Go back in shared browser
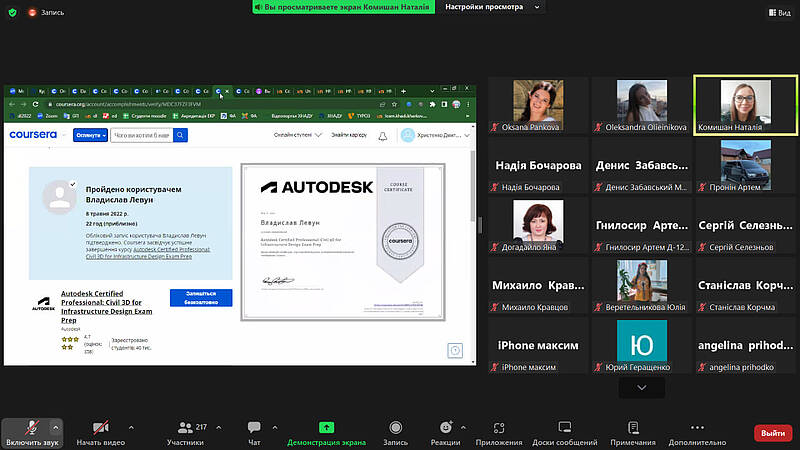800x450 pixels. [x=12, y=104]
